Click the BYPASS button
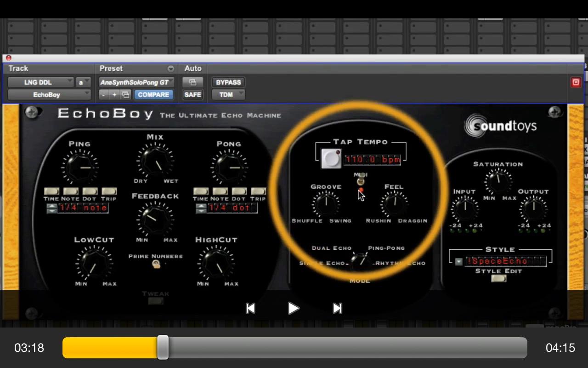 (228, 82)
